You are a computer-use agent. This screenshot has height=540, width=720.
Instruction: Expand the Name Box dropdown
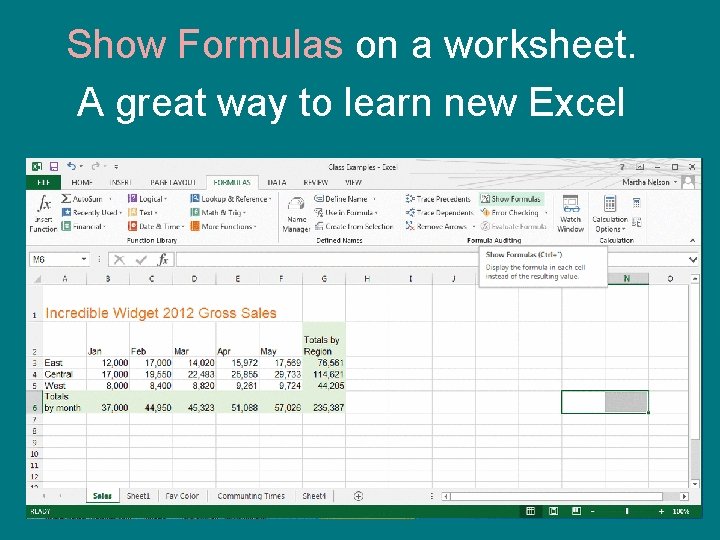pos(84,259)
